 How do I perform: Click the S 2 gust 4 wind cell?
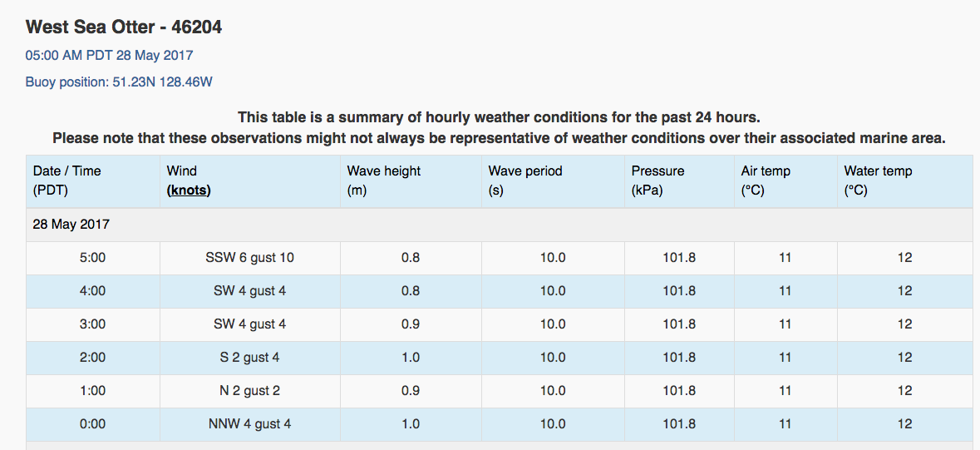[250, 358]
